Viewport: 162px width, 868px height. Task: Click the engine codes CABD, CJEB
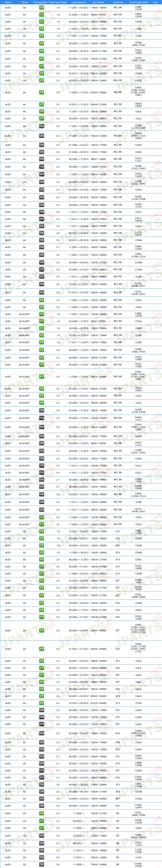[138, 532]
